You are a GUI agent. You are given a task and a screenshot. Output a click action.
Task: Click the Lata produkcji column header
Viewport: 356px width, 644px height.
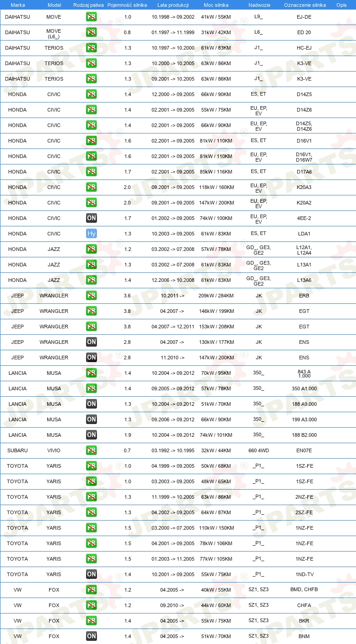[173, 5]
